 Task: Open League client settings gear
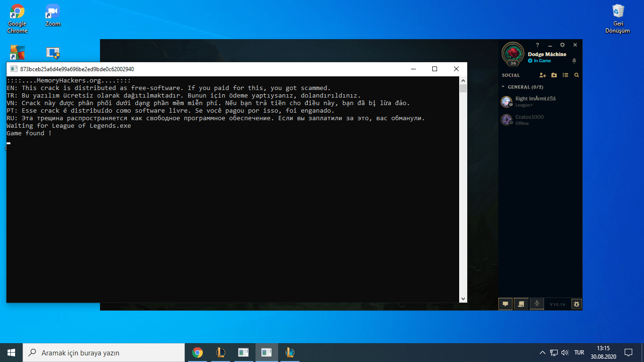562,45
